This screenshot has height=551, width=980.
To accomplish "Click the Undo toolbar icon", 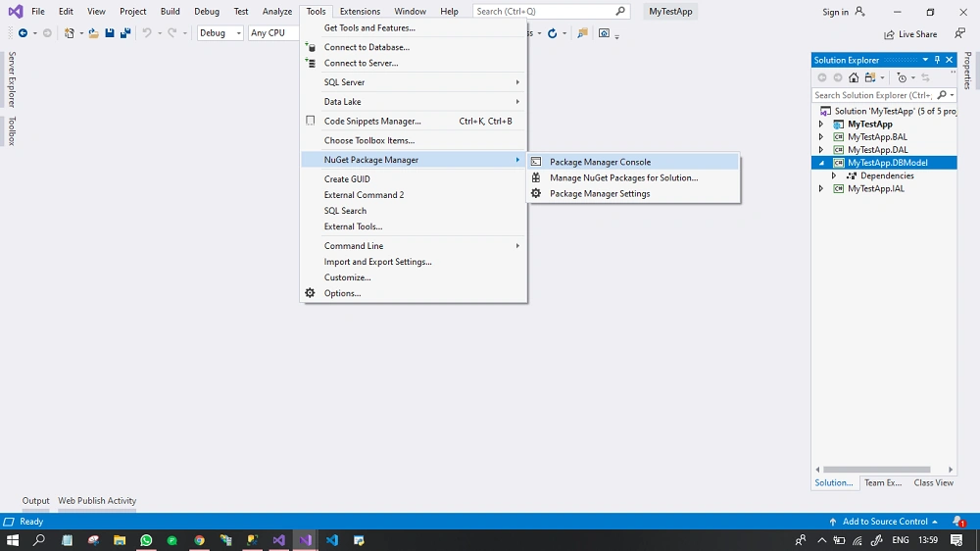I will (x=147, y=33).
